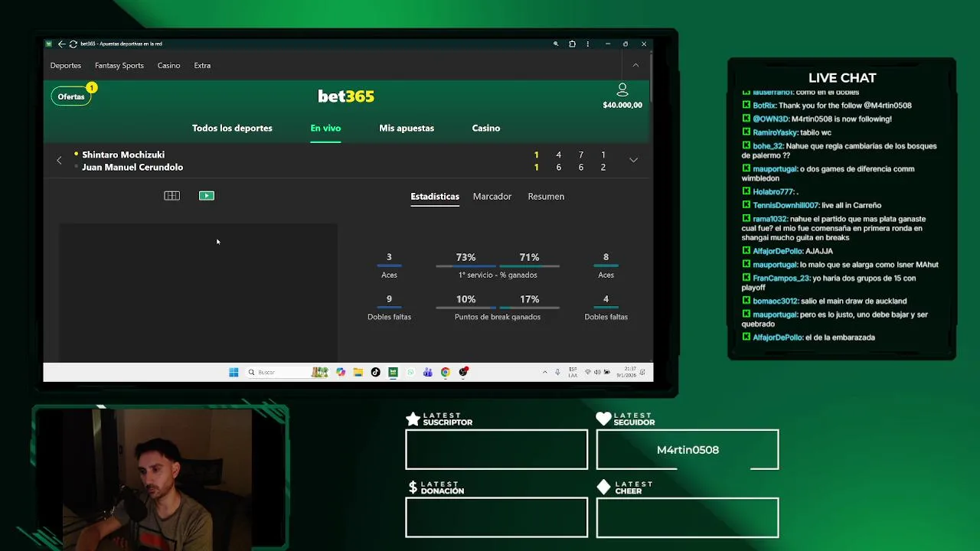Click chat username RamiroYasky

point(775,132)
